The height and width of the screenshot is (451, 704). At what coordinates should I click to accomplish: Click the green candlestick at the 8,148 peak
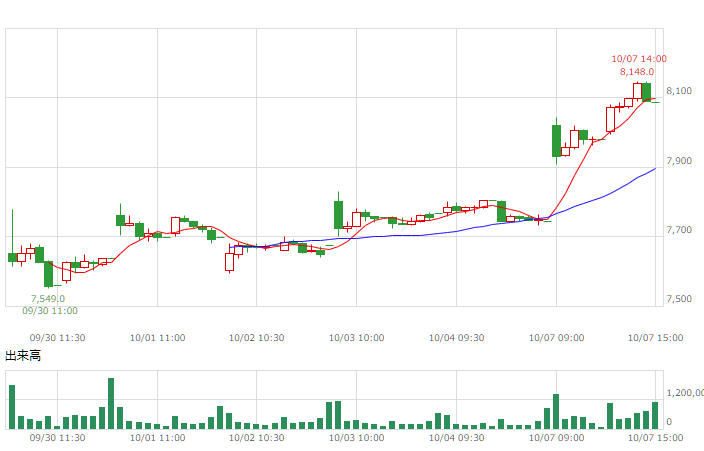647,92
